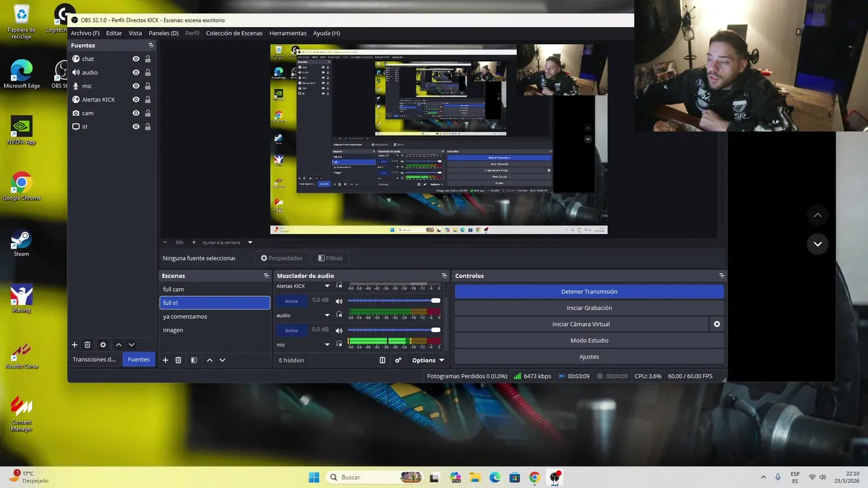The height and width of the screenshot is (488, 868).
Task: Toggle lock on the irl source
Action: [x=147, y=127]
